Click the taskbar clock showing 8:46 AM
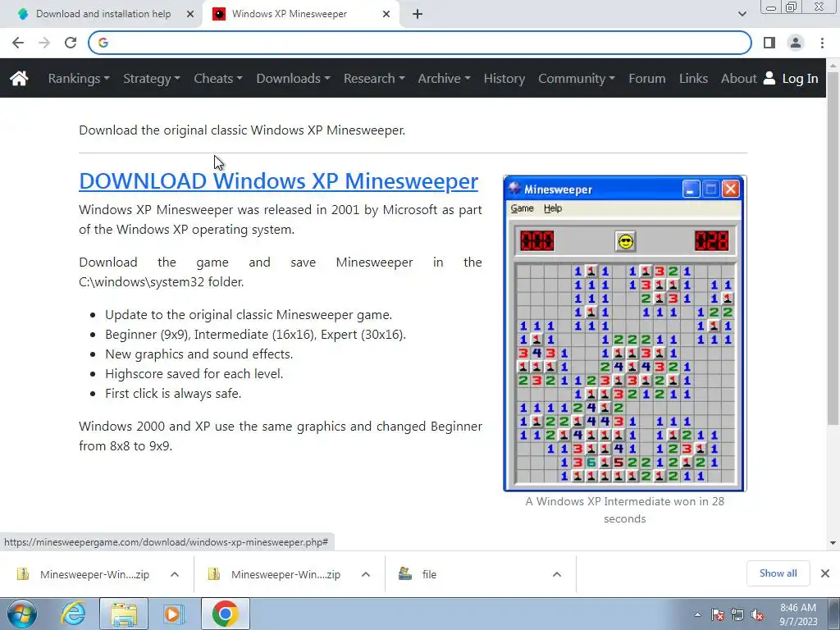This screenshot has width=840, height=630. pos(797,614)
